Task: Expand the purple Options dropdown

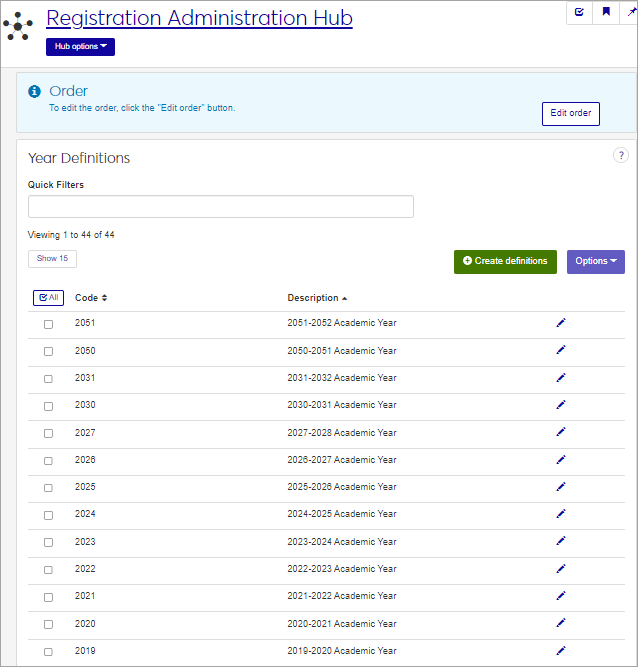Action: point(595,261)
